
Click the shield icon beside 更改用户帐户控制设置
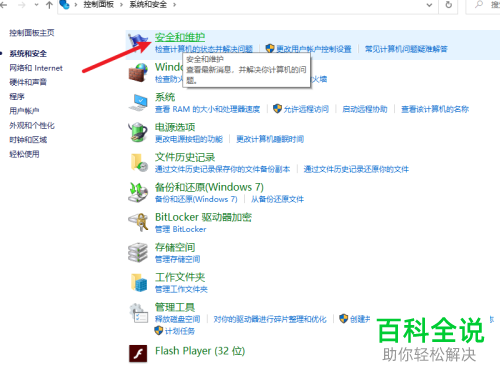pos(270,49)
